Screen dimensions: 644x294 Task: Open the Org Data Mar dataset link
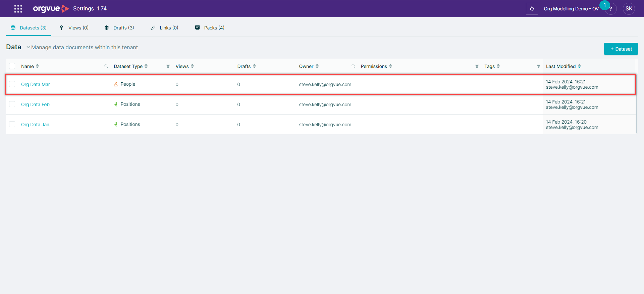(x=36, y=84)
